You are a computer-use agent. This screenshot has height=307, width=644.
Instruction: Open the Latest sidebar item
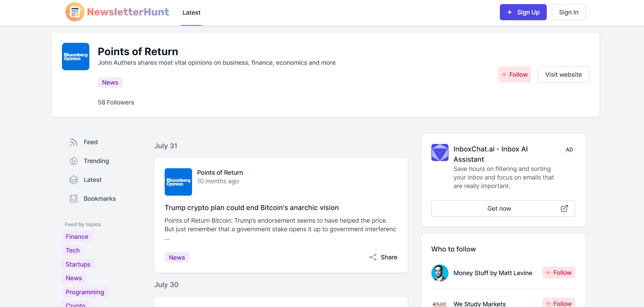[x=93, y=180]
